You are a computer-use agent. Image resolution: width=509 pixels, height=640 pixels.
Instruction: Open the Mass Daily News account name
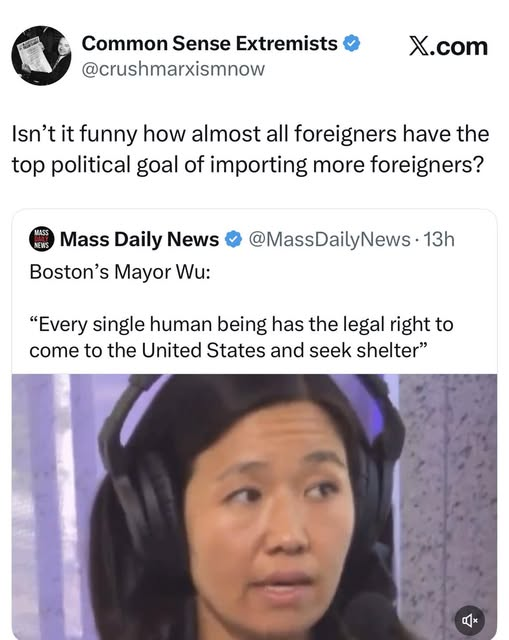pyautogui.click(x=140, y=239)
